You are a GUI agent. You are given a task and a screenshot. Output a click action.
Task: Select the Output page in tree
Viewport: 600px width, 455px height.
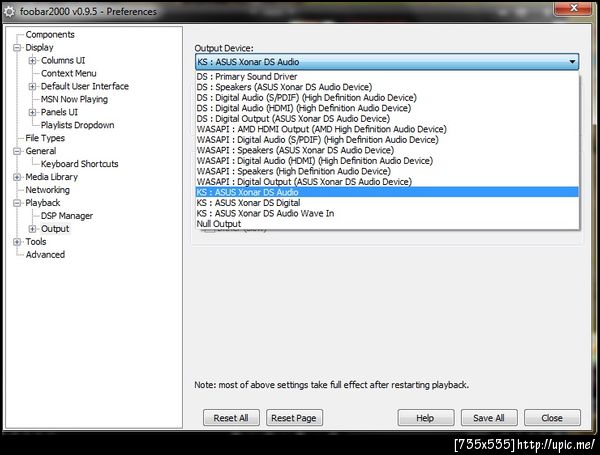click(55, 229)
